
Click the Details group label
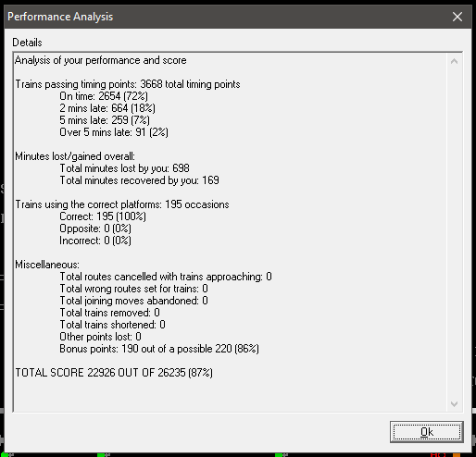[27, 43]
